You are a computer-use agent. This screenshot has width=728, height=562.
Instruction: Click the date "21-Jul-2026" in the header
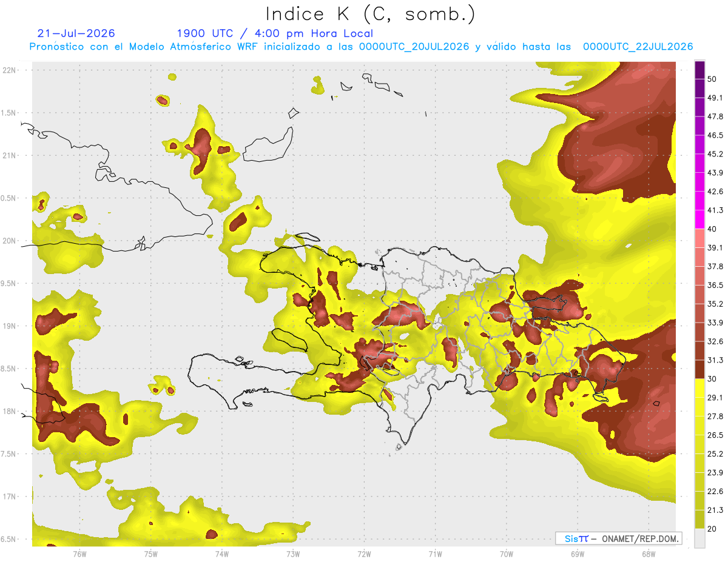76,33
